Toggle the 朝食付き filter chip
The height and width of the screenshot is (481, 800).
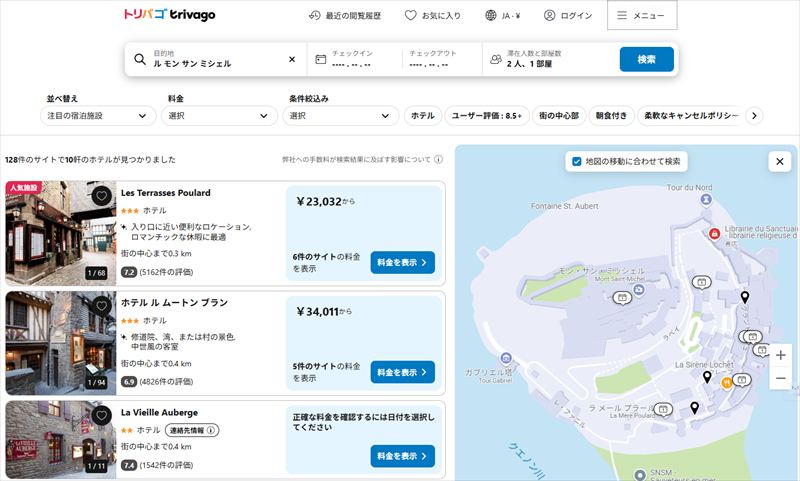[x=611, y=116]
